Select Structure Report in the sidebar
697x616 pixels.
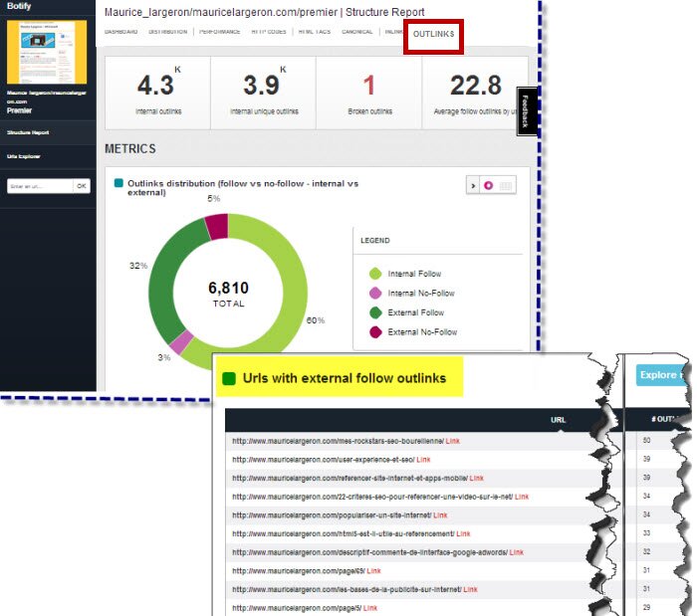point(28,132)
